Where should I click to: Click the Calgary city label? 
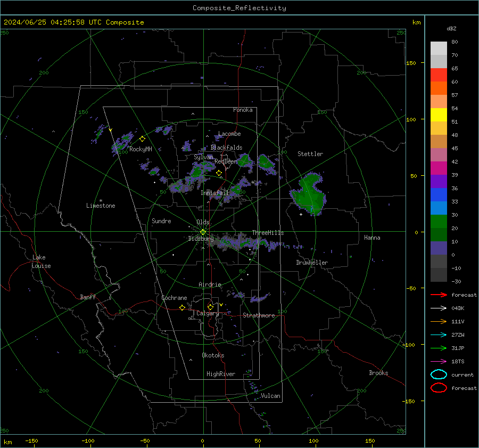click(208, 313)
